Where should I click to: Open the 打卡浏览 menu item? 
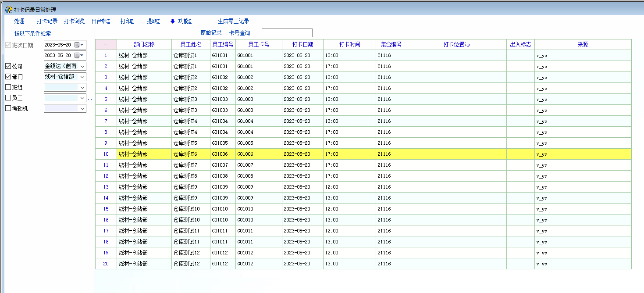click(74, 21)
